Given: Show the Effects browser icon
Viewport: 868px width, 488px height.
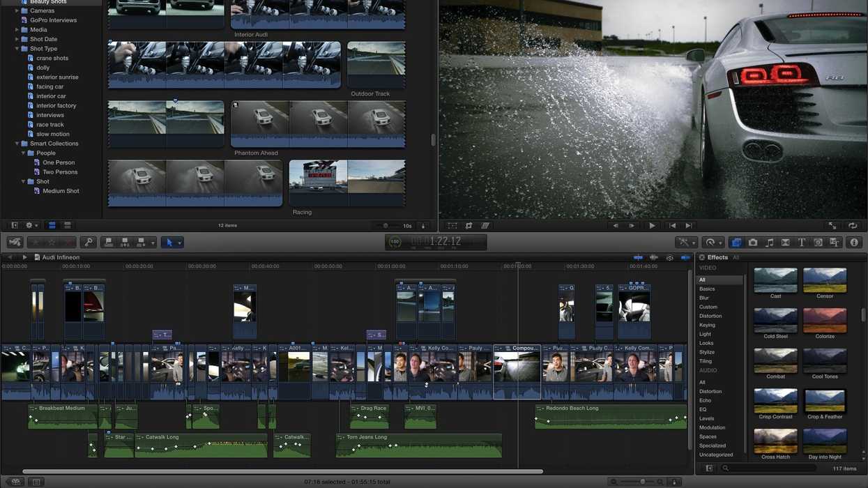Looking at the screenshot, I should point(736,243).
